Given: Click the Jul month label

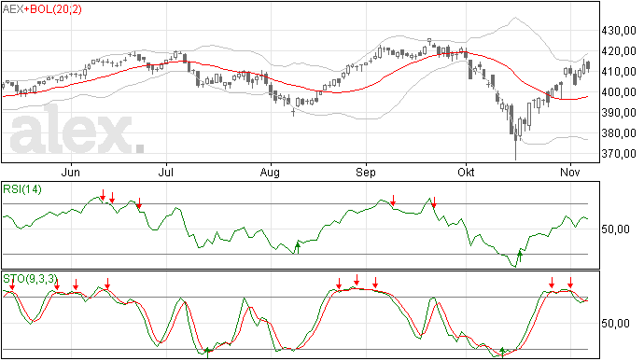Looking at the screenshot, I should 166,172.
